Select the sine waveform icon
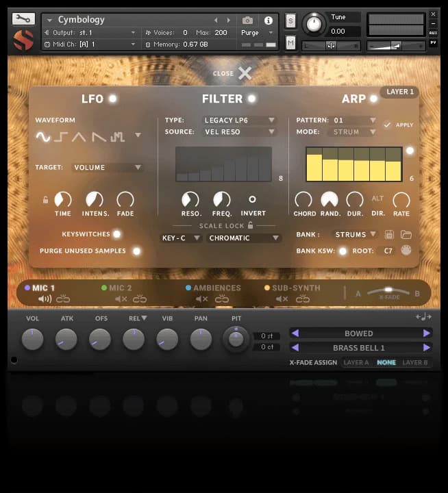The height and width of the screenshot is (493, 448). pos(43,137)
